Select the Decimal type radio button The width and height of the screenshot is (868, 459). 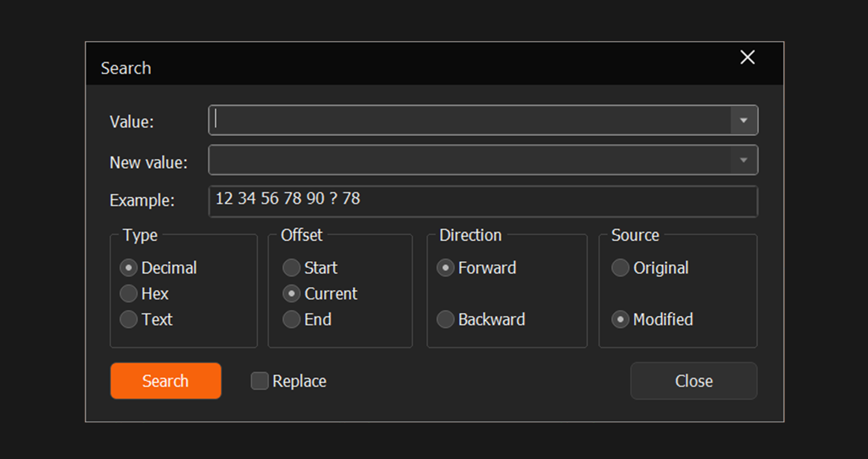tap(128, 268)
